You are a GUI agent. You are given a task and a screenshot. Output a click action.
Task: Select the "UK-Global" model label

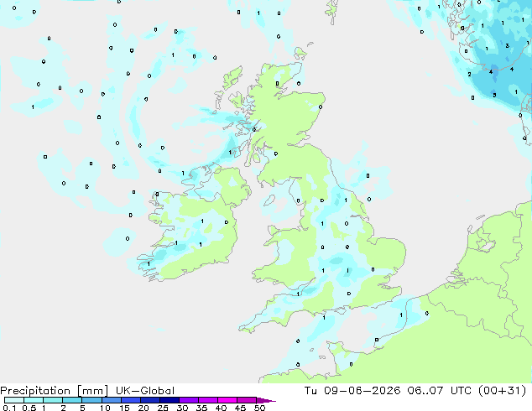(x=145, y=391)
